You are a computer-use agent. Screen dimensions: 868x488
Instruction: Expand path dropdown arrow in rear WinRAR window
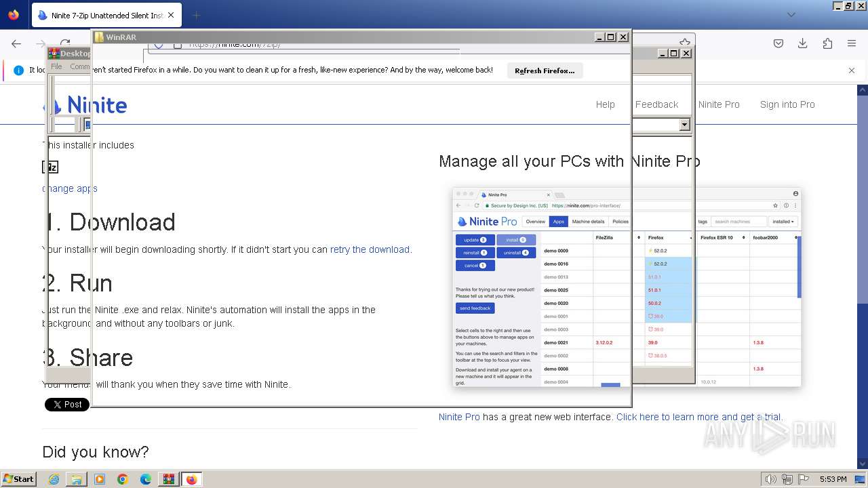[684, 125]
